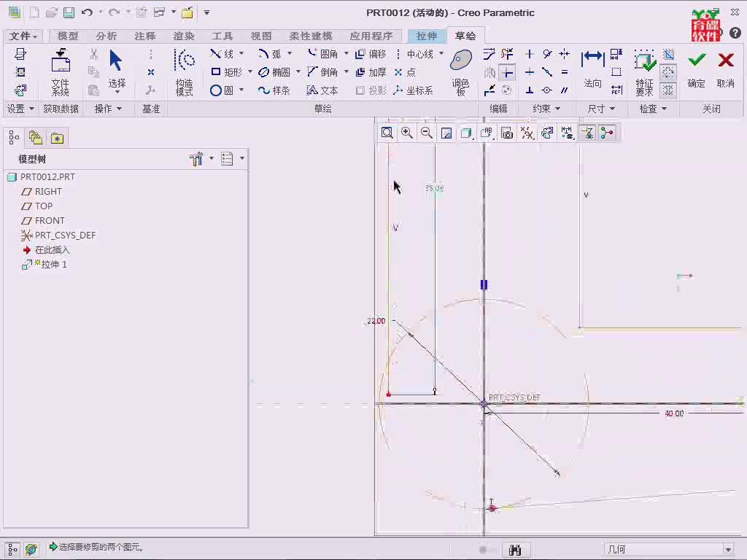747x560 pixels.
Task: Click the Zoom Out magnifier icon
Action: pos(426,133)
